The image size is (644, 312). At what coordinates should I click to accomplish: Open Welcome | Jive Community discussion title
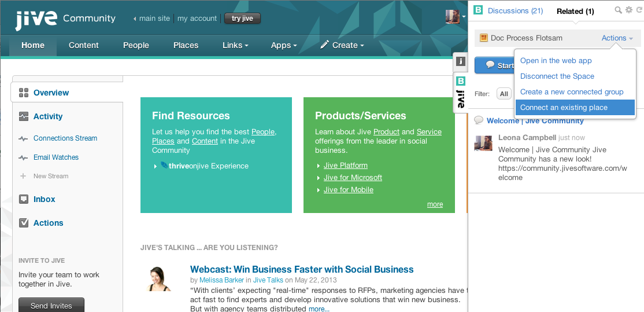(x=535, y=120)
